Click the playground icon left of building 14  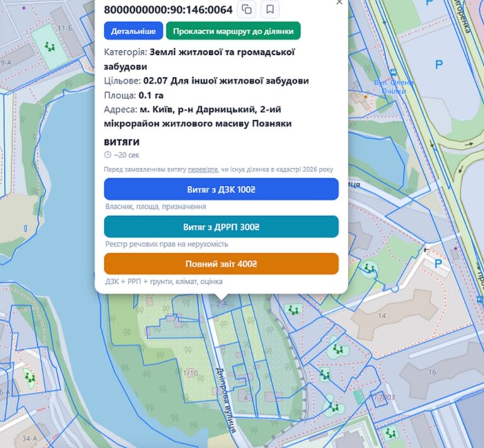pos(291,309)
